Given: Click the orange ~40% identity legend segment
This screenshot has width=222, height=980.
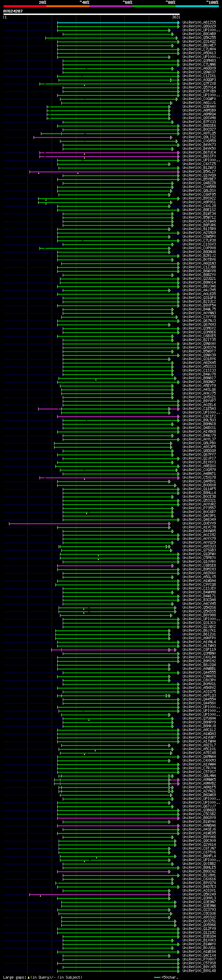Looking at the screenshot, I should click(x=68, y=6).
